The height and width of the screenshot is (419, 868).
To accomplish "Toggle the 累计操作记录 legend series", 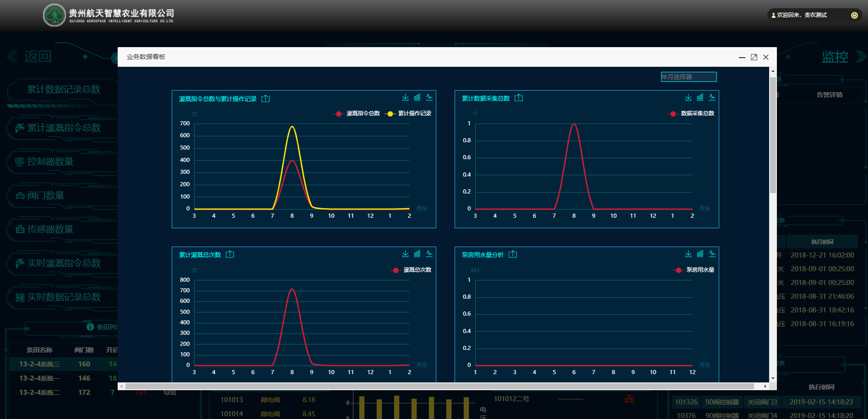I will 409,113.
